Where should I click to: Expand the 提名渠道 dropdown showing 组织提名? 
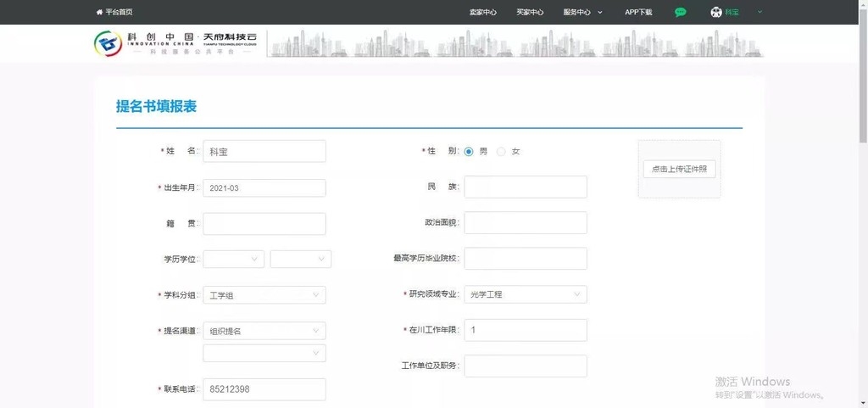click(x=264, y=331)
